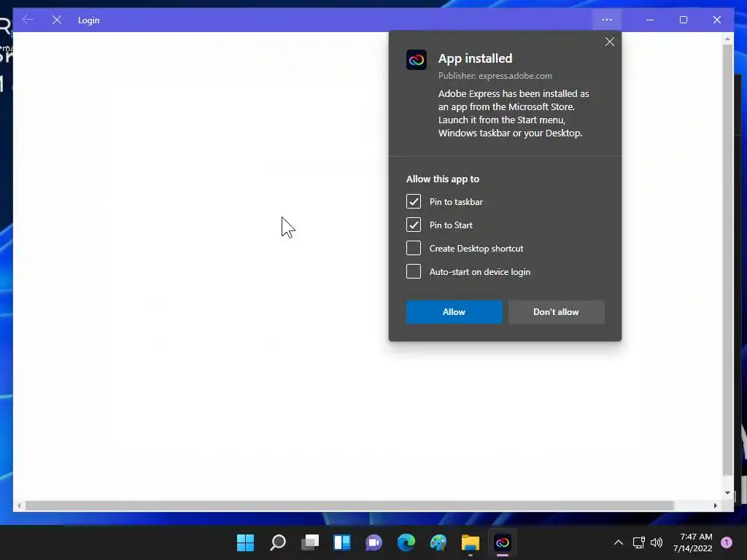Image resolution: width=747 pixels, height=560 pixels.
Task: Click the Publisher: express.adobe.com text
Action: (x=495, y=76)
